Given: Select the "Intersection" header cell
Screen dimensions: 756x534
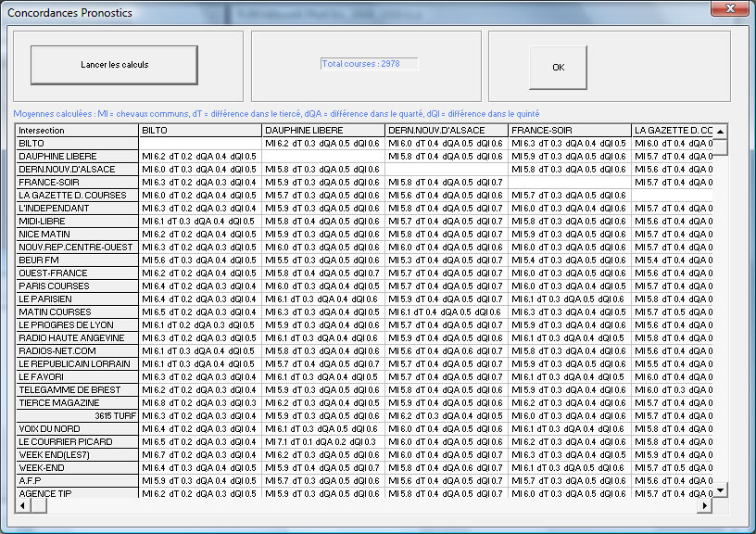Looking at the screenshot, I should pos(77,131).
